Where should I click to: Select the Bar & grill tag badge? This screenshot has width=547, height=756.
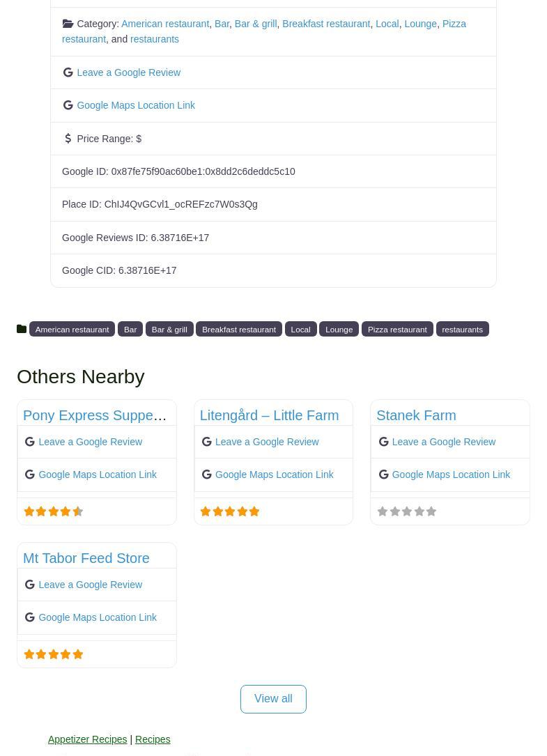pos(169,330)
